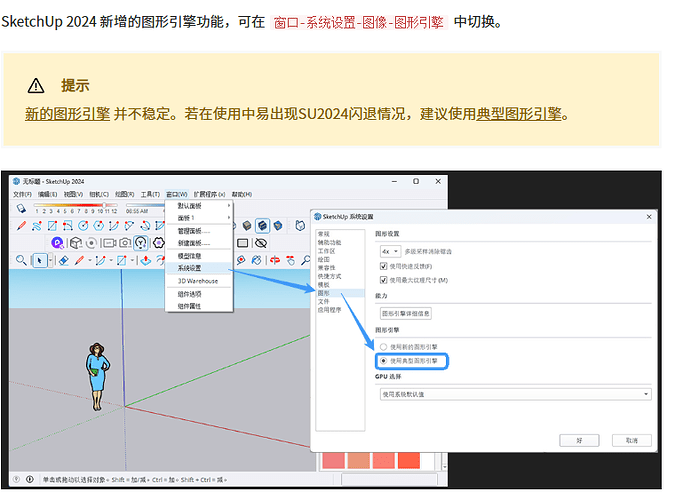Click the video camera icon
The width and height of the screenshot is (682, 500).
[x=109, y=243]
